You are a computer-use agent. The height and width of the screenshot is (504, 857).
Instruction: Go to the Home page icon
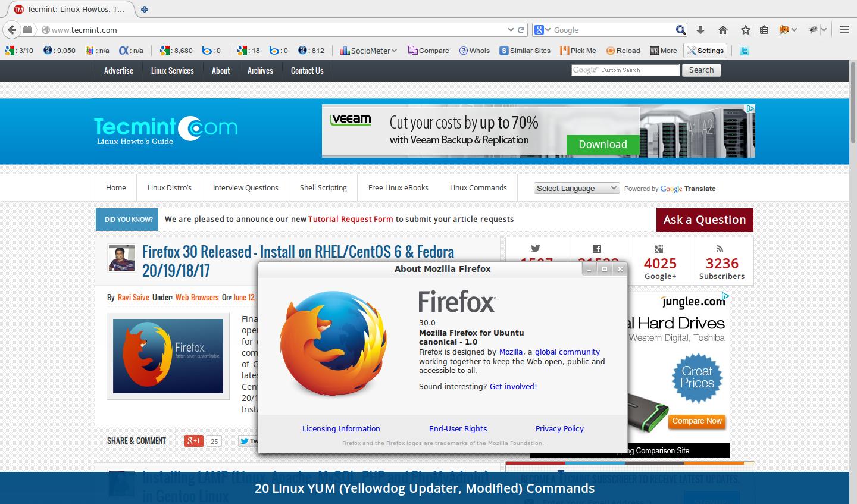[x=723, y=30]
